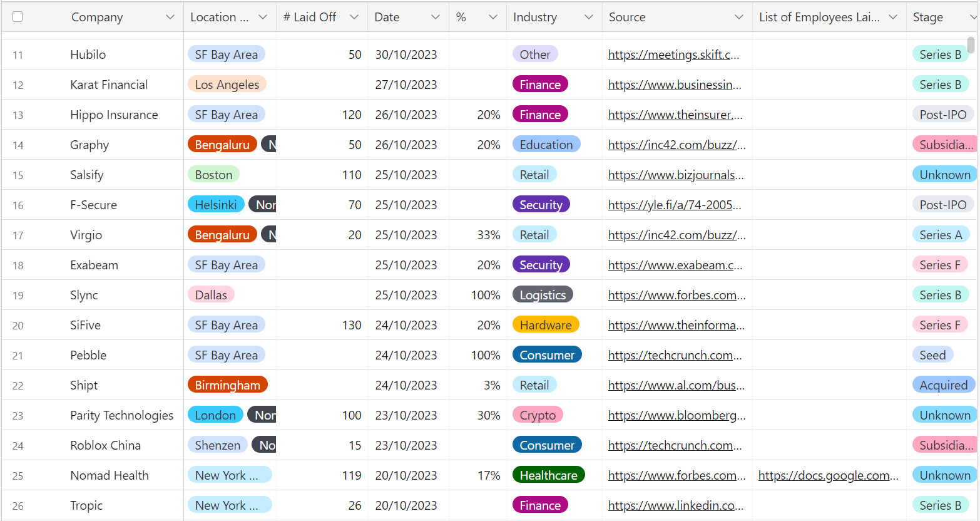980x521 pixels.
Task: Select Pebble's Consumer industry tag
Action: click(x=547, y=355)
